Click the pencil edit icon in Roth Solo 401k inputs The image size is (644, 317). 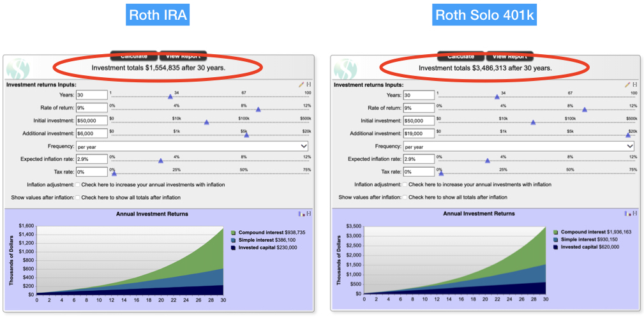click(x=627, y=84)
